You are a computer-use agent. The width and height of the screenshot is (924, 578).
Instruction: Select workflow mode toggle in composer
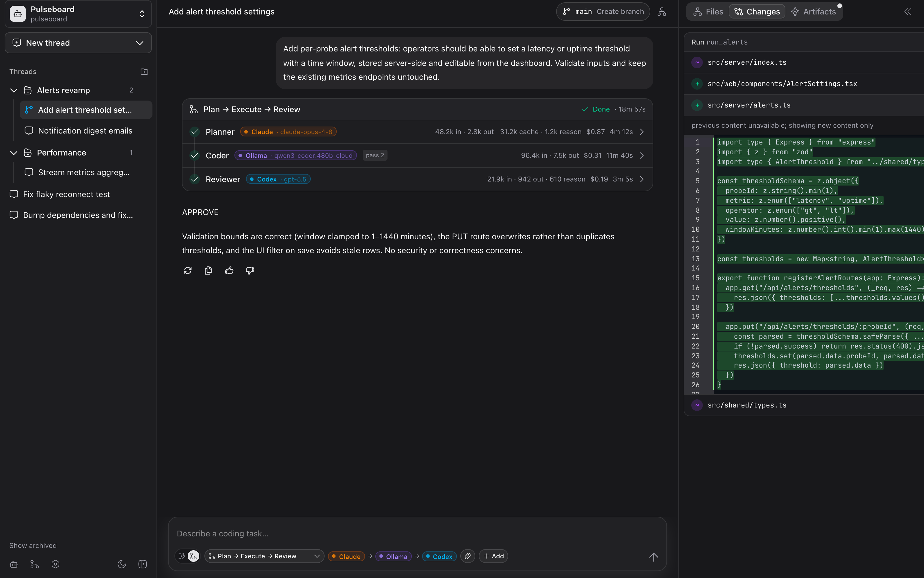(193, 556)
